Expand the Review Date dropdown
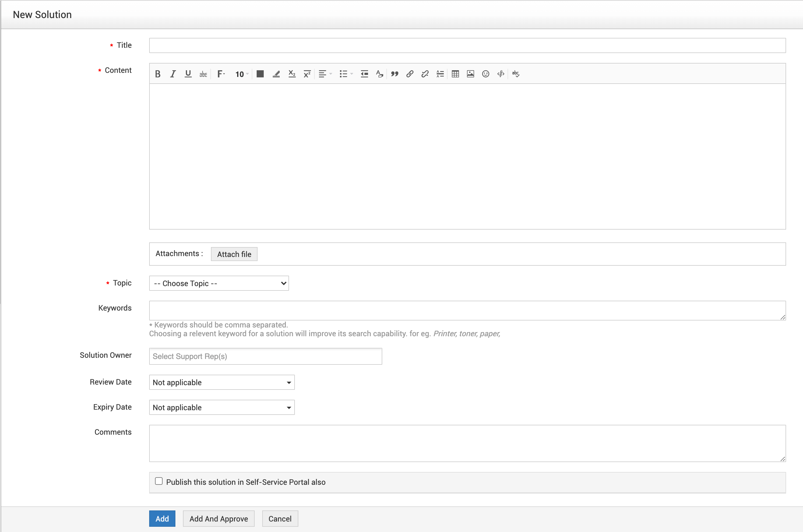 [221, 382]
